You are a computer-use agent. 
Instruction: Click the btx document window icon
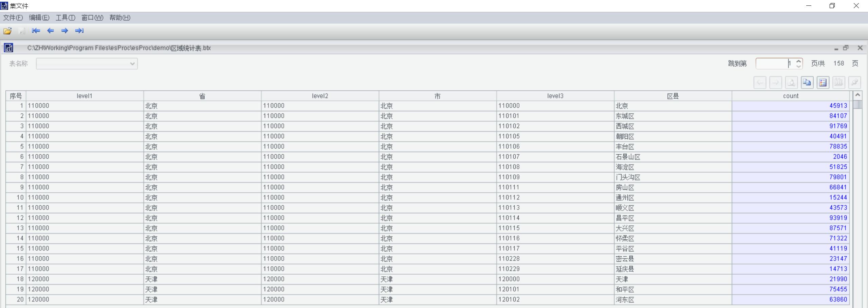tap(8, 48)
